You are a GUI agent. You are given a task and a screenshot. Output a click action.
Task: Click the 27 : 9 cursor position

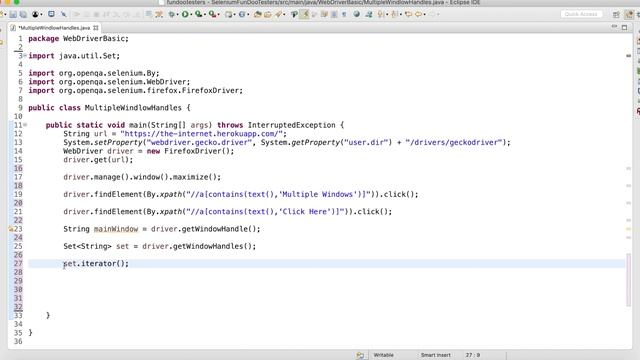(x=473, y=355)
